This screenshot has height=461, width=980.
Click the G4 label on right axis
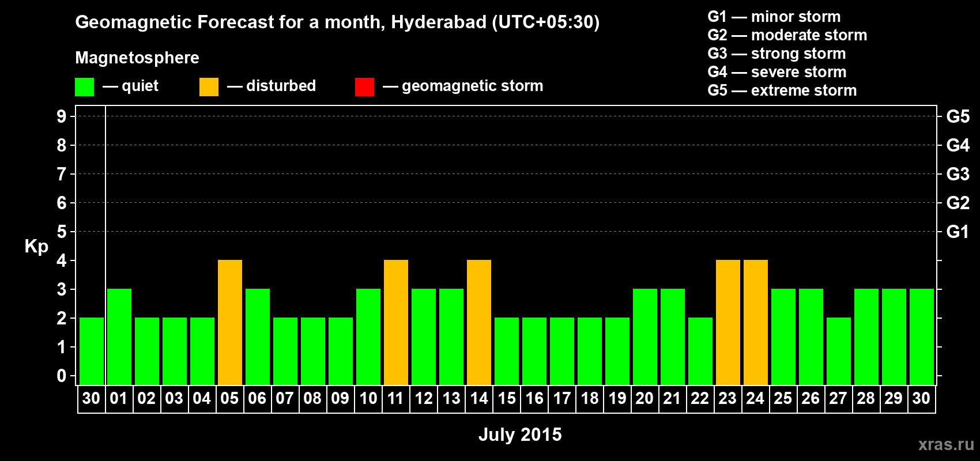click(x=958, y=145)
